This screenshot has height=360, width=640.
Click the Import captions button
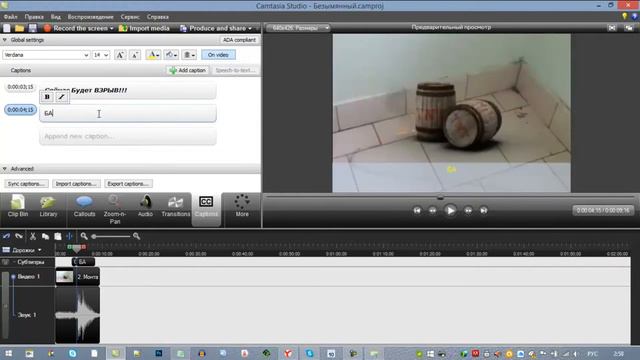coord(76,184)
